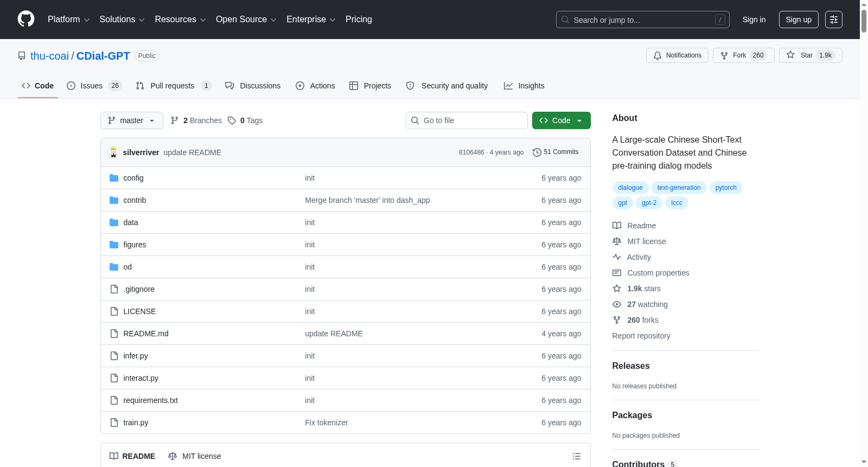Switch to the Discussions tab
The height and width of the screenshot is (467, 868).
253,86
